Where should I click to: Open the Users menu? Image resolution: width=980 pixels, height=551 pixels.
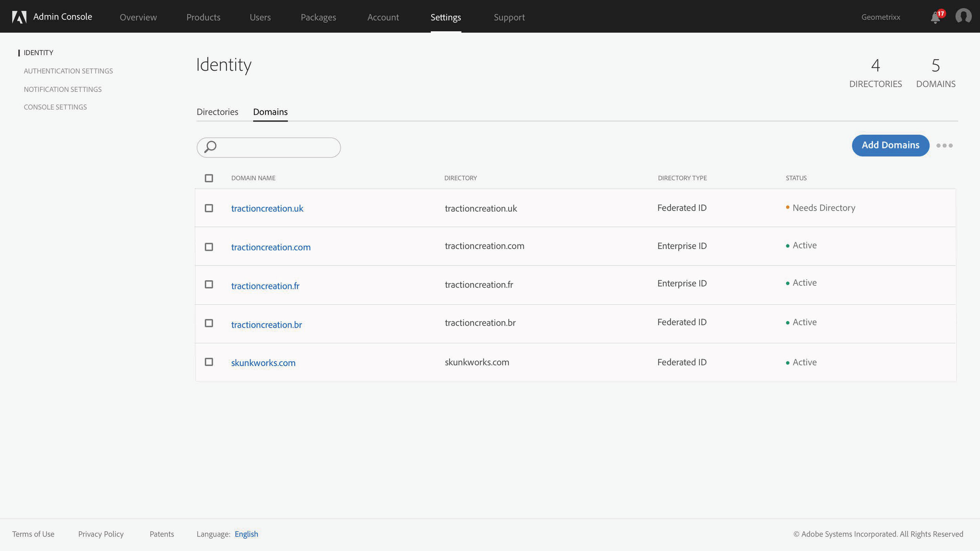click(260, 17)
